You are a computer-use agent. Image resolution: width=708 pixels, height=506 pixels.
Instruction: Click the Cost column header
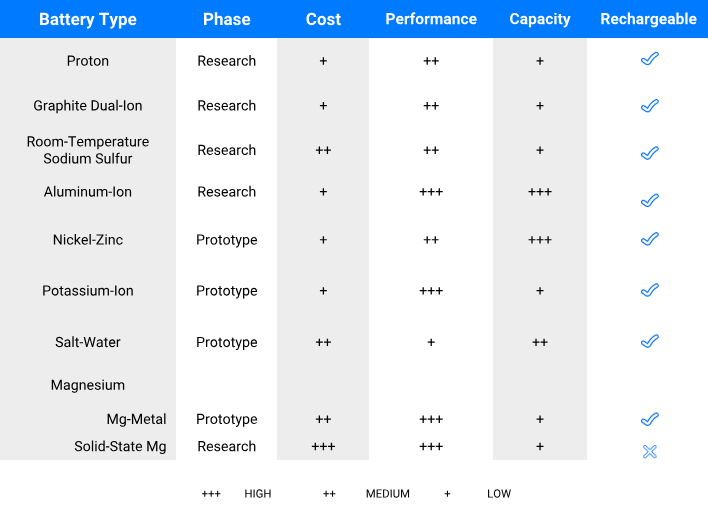tap(323, 19)
